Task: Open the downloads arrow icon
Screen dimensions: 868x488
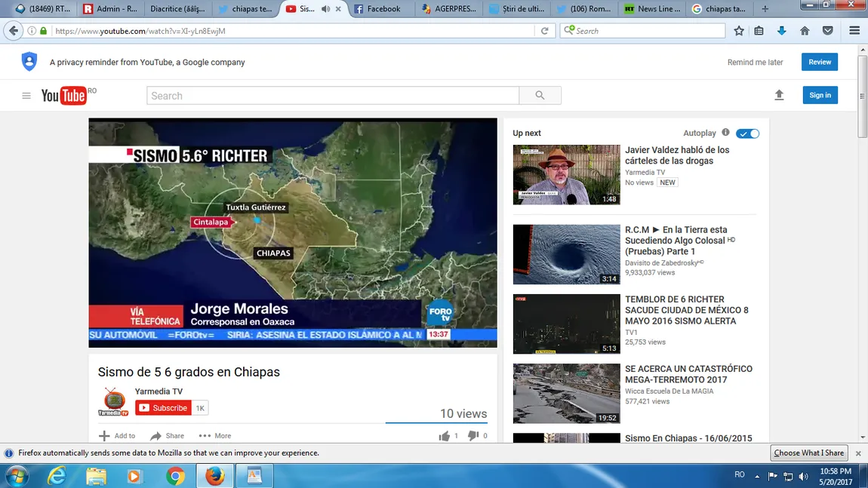Action: (x=782, y=31)
